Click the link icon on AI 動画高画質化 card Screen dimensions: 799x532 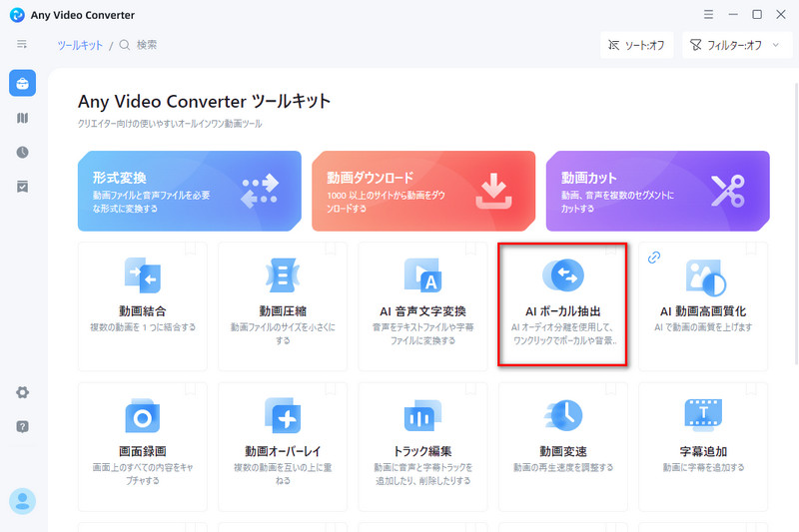coord(654,258)
